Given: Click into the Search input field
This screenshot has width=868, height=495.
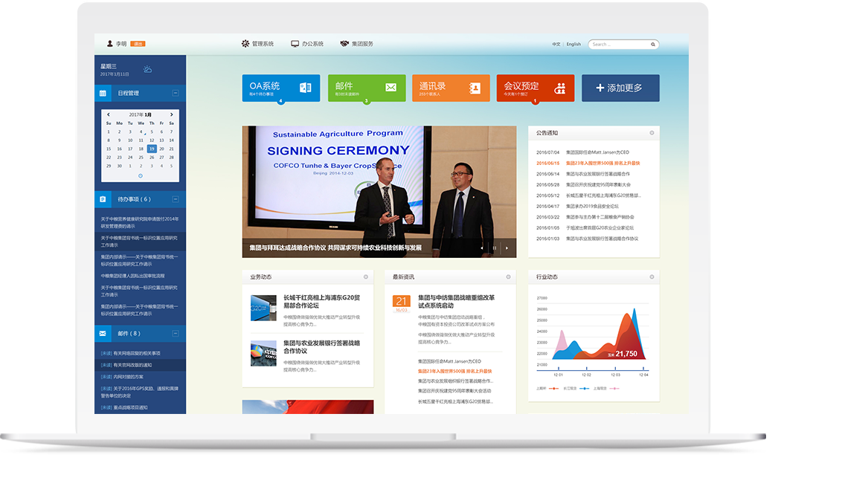Looking at the screenshot, I should (x=619, y=45).
